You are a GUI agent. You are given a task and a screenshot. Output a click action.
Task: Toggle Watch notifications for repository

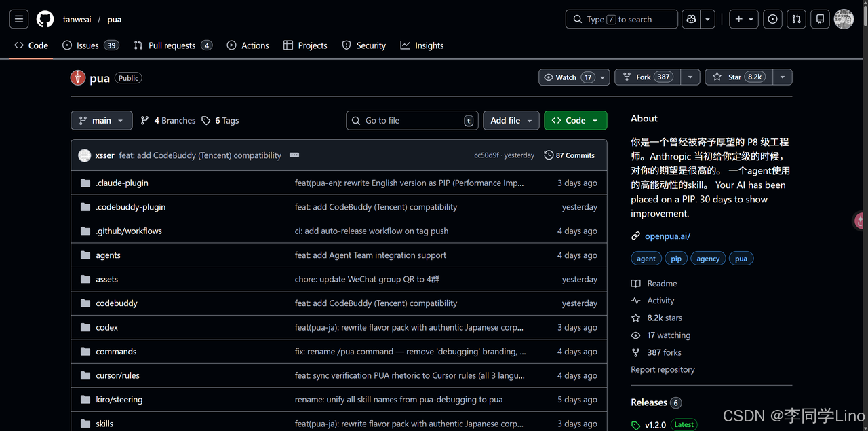pos(574,77)
